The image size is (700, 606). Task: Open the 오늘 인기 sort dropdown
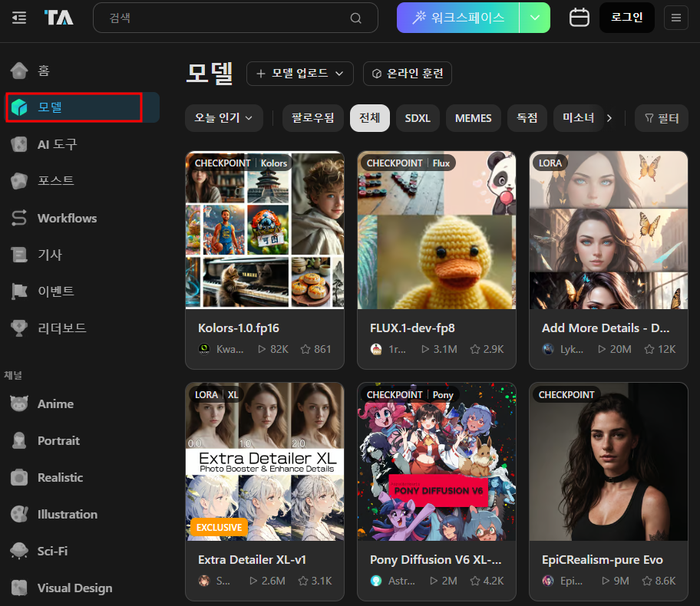tap(223, 118)
